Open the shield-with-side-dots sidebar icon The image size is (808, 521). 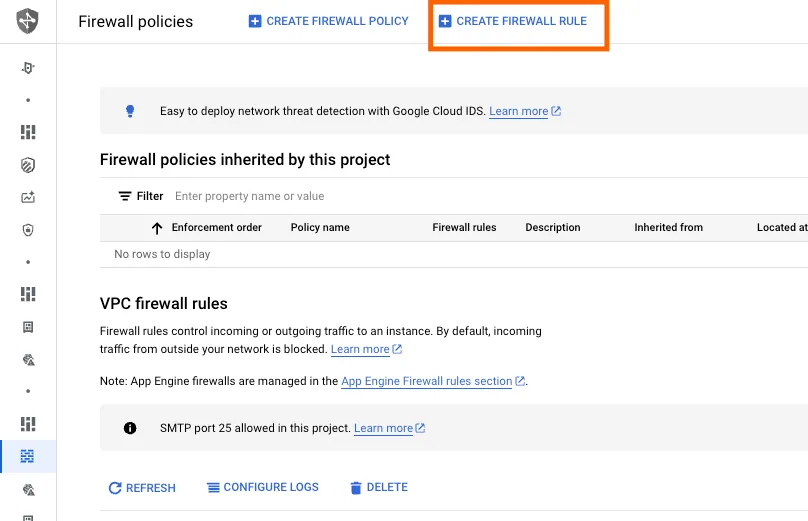coord(28,68)
